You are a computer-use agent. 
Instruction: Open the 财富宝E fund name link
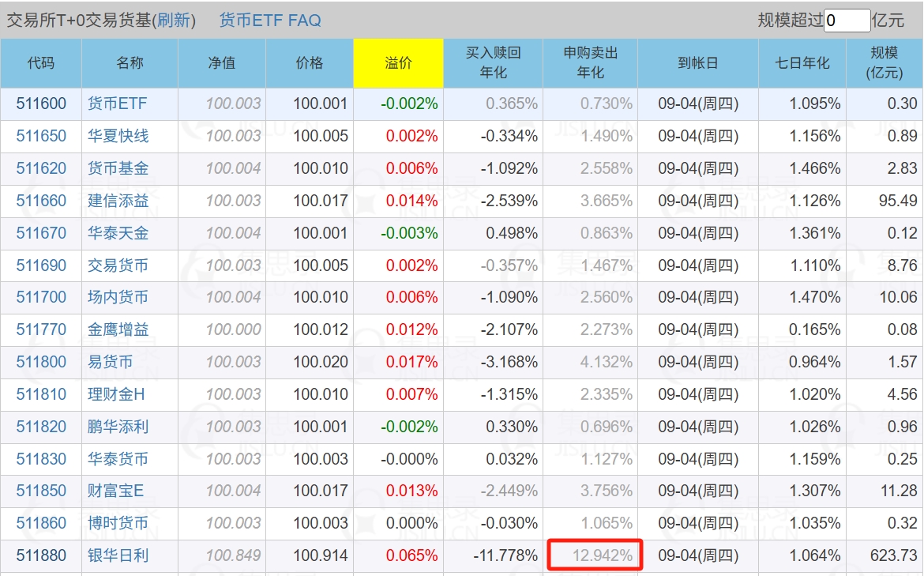click(115, 491)
